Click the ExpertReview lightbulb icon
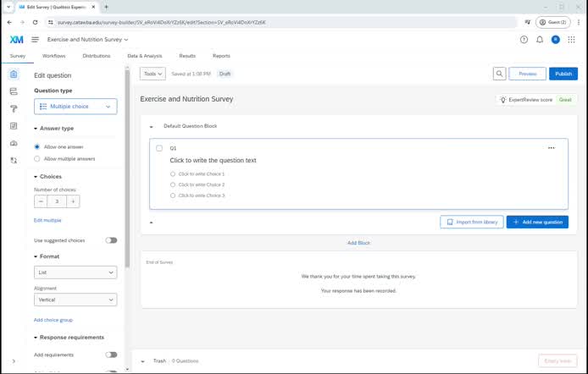The image size is (588, 374). (x=503, y=100)
